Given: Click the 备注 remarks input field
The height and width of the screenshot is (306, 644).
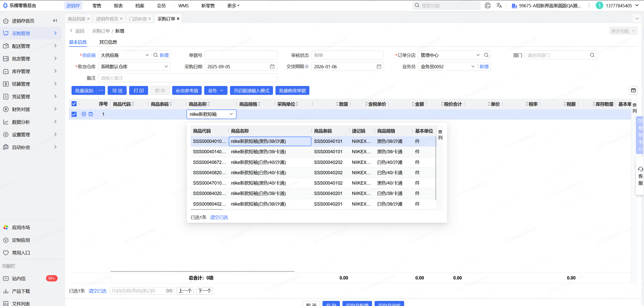Looking at the screenshot, I should click(x=188, y=78).
